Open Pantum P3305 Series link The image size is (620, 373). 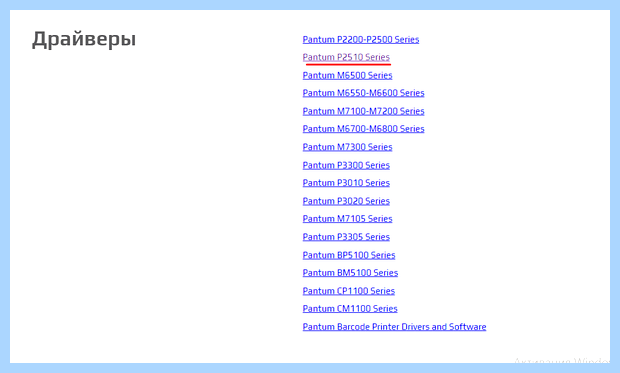346,237
